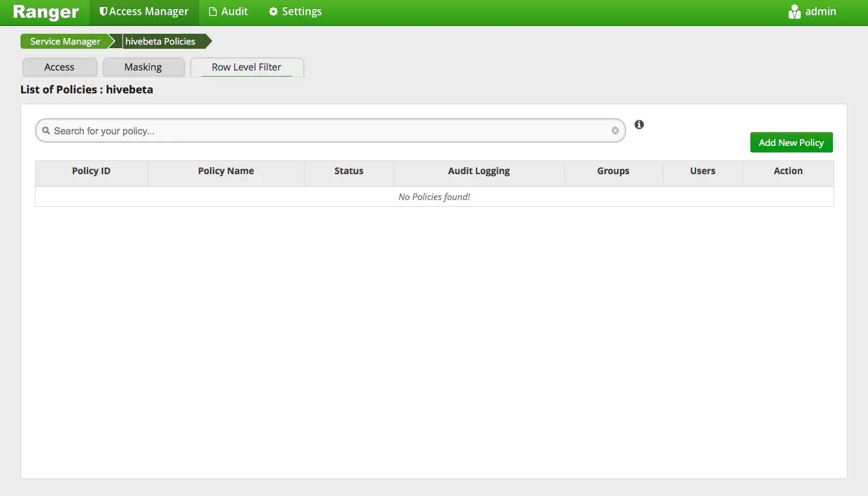
Task: Select the Row Level Filter tab
Action: [247, 67]
